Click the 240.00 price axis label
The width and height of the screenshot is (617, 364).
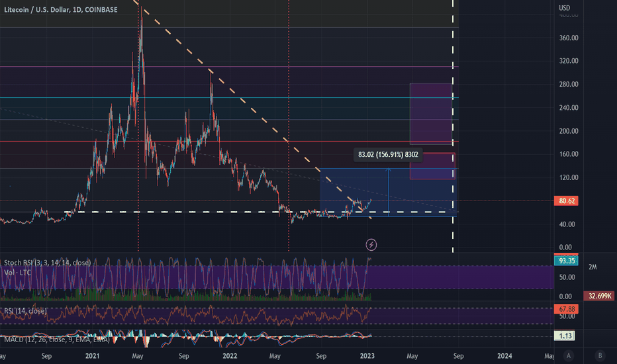point(569,107)
